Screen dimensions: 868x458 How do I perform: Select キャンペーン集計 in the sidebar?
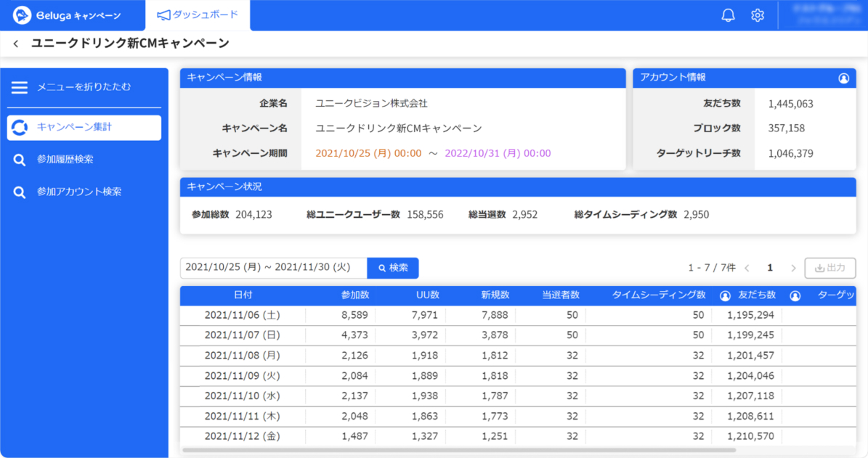tap(84, 127)
